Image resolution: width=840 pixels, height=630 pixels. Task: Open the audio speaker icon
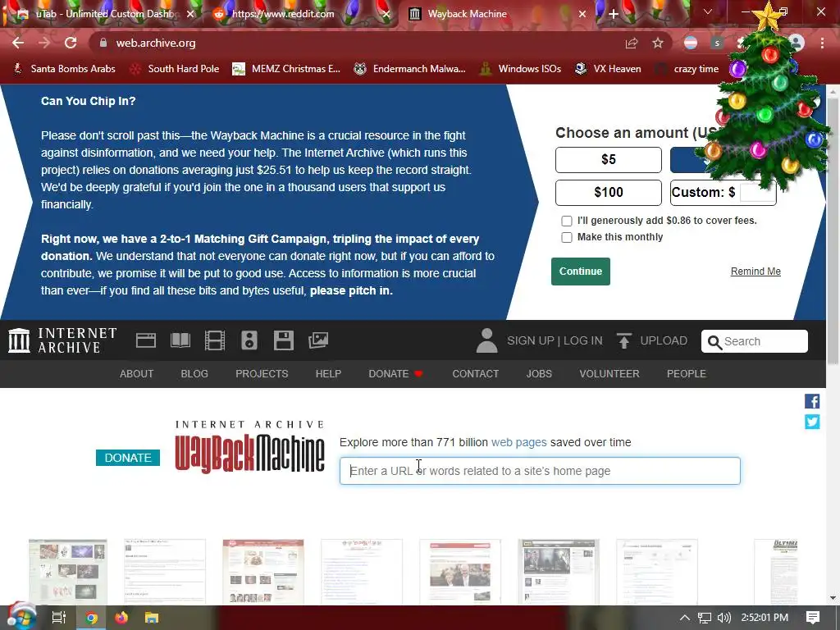tap(249, 340)
